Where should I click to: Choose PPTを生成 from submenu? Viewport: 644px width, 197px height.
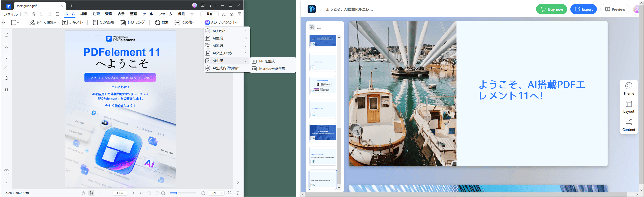pyautogui.click(x=273, y=61)
